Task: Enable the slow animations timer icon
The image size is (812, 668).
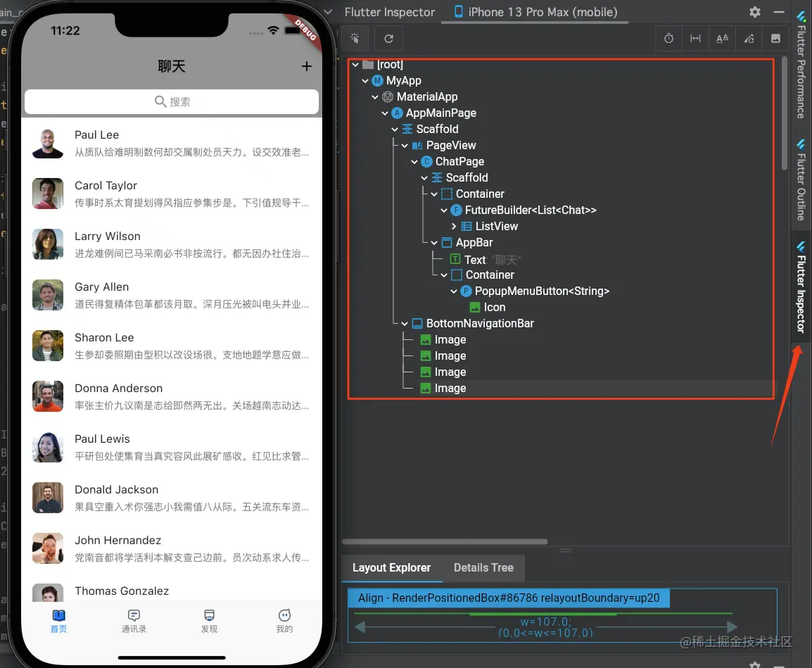Action: 668,38
